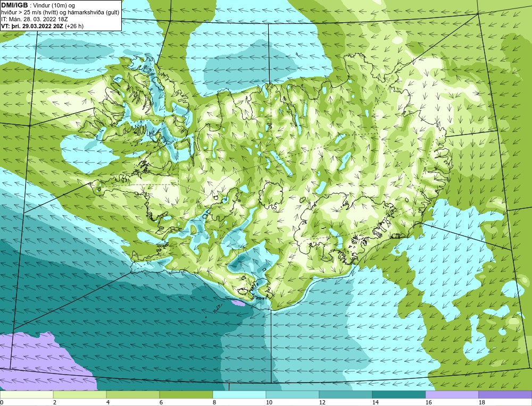Click the "Vindur (10m) og" header text
Viewport: 532px width, 406px height.
[54, 5]
